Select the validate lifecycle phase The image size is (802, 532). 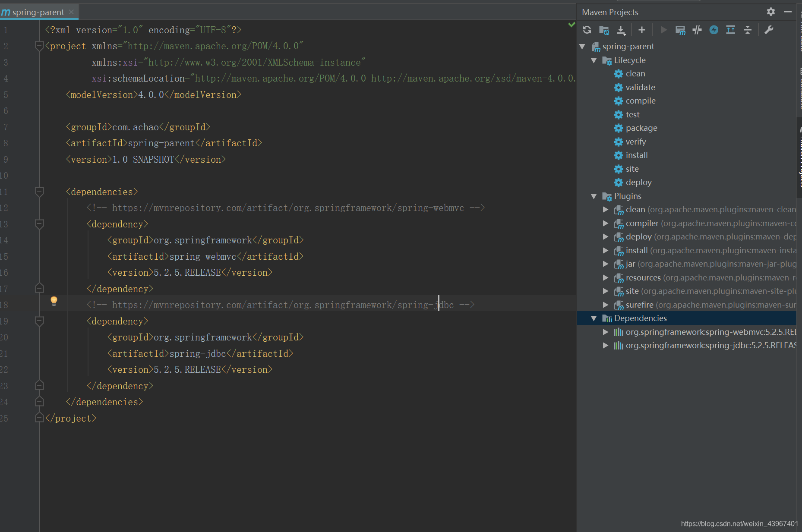[x=686, y=87]
